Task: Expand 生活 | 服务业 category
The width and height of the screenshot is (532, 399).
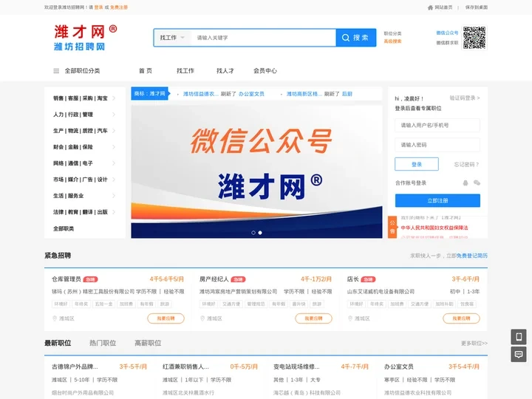Action: tap(84, 196)
